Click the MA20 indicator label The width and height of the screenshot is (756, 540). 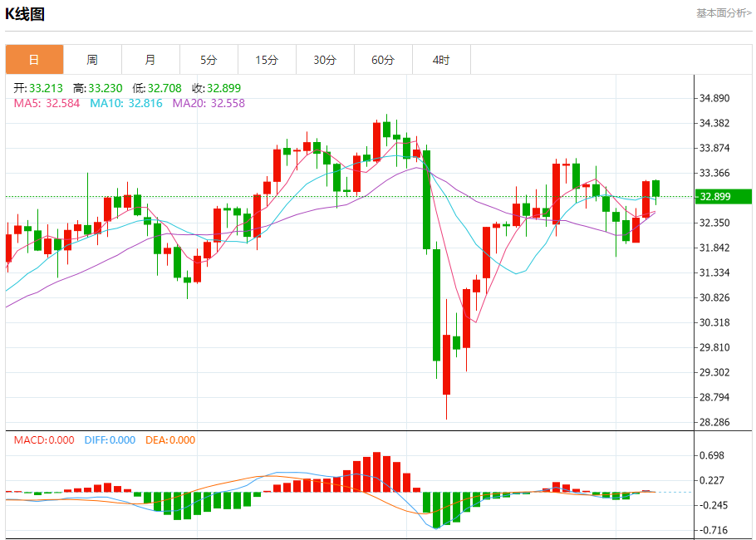(x=209, y=103)
